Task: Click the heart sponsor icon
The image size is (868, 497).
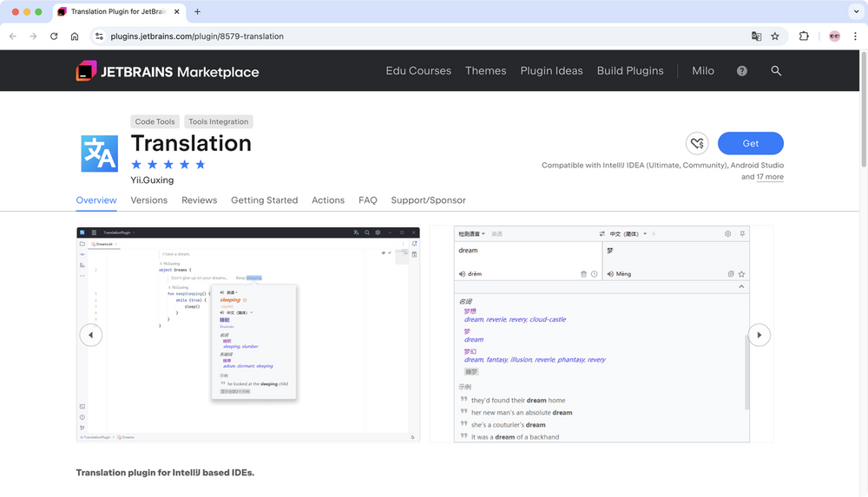Action: (x=696, y=144)
